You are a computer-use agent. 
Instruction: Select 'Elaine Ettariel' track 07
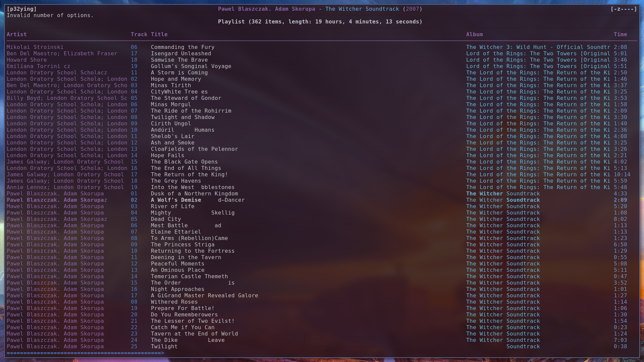[176, 232]
